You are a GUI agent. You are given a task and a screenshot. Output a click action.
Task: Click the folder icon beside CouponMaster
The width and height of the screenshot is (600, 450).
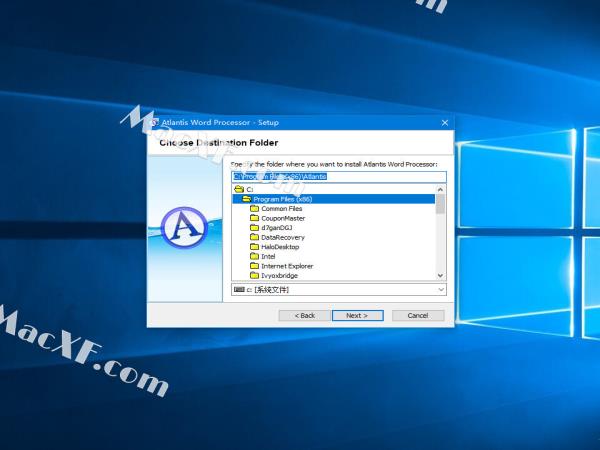(x=254, y=218)
